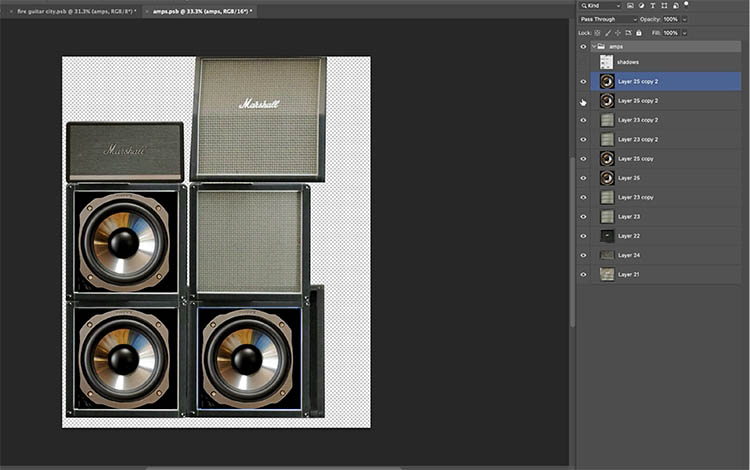
Task: Lock image pixels brush icon
Action: [x=608, y=33]
